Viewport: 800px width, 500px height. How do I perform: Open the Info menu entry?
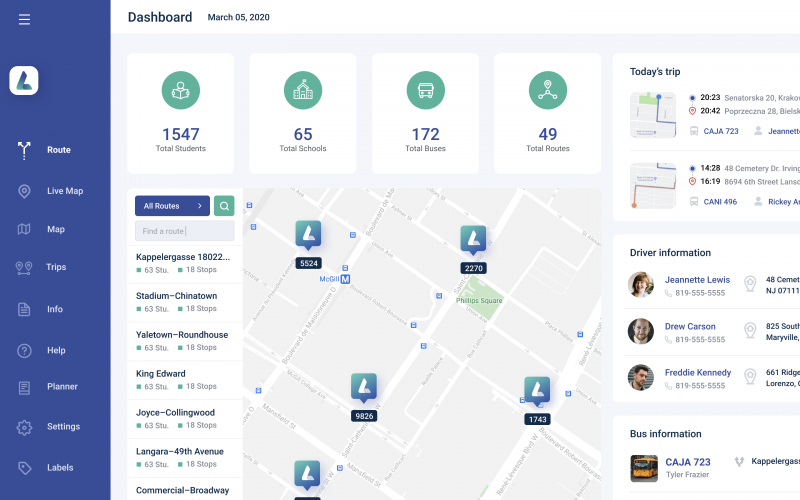(55, 309)
